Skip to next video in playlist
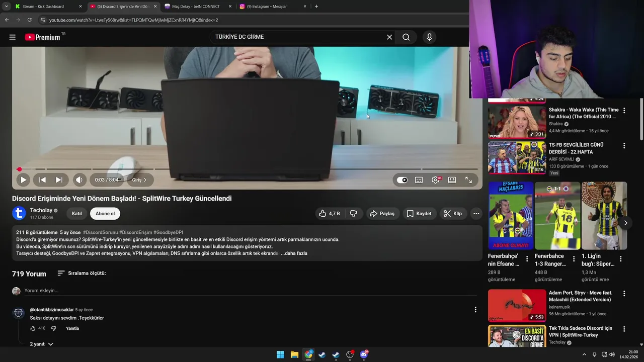 click(x=59, y=179)
